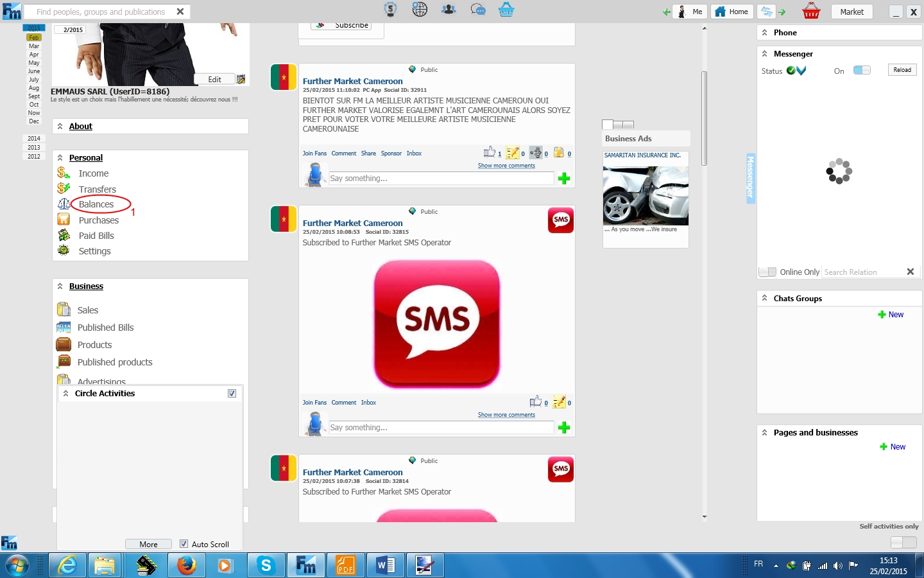
Task: Click the Paid Bills icon
Action: pyautogui.click(x=64, y=235)
